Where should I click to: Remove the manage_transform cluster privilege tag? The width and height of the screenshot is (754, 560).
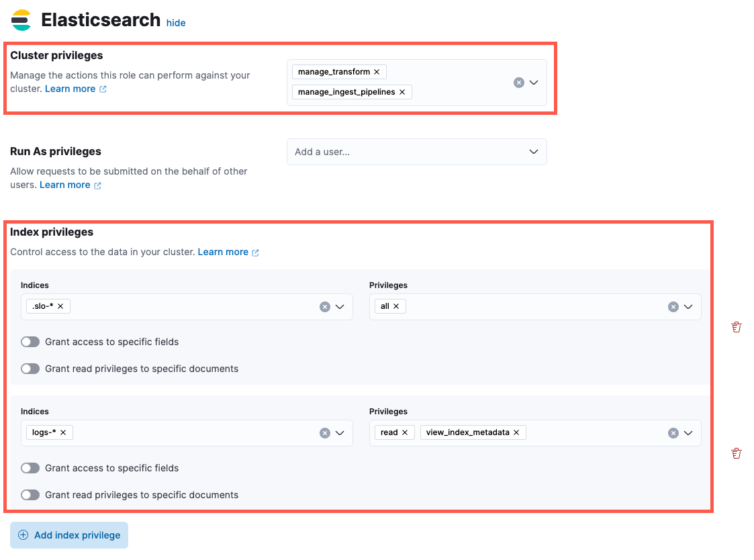coord(378,71)
